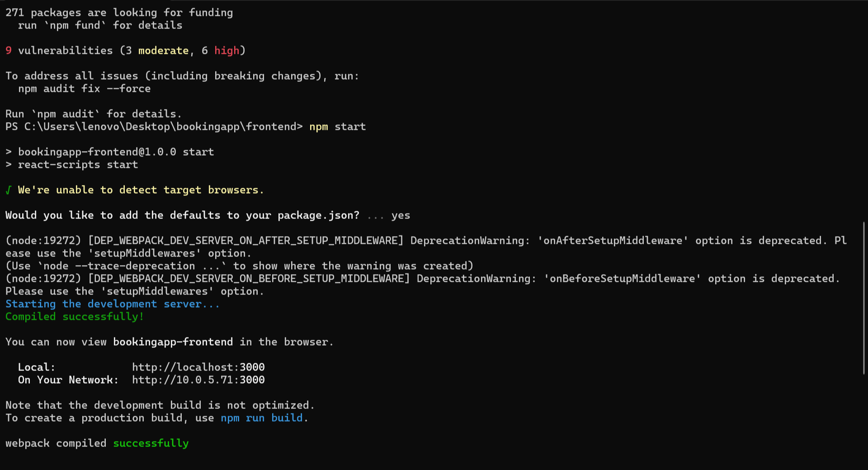The height and width of the screenshot is (470, 868).
Task: Click the 'npm audit fix --force' command line
Action: click(84, 88)
